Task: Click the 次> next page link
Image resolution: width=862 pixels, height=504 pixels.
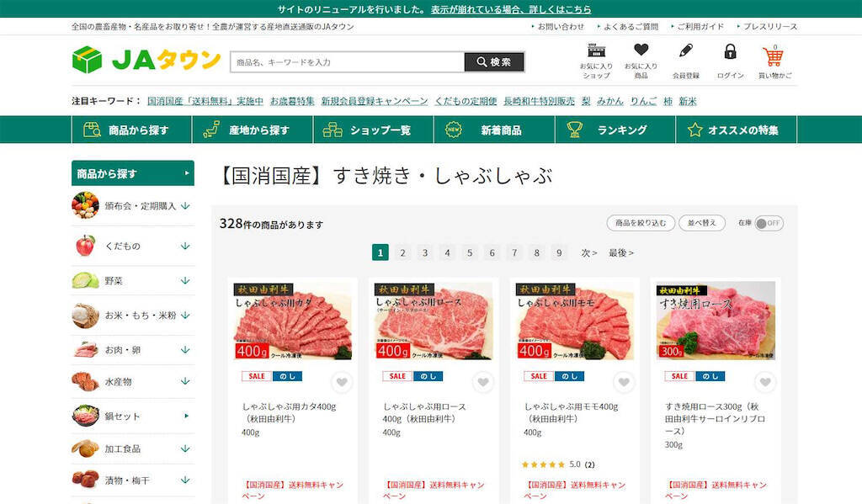Action: click(589, 252)
